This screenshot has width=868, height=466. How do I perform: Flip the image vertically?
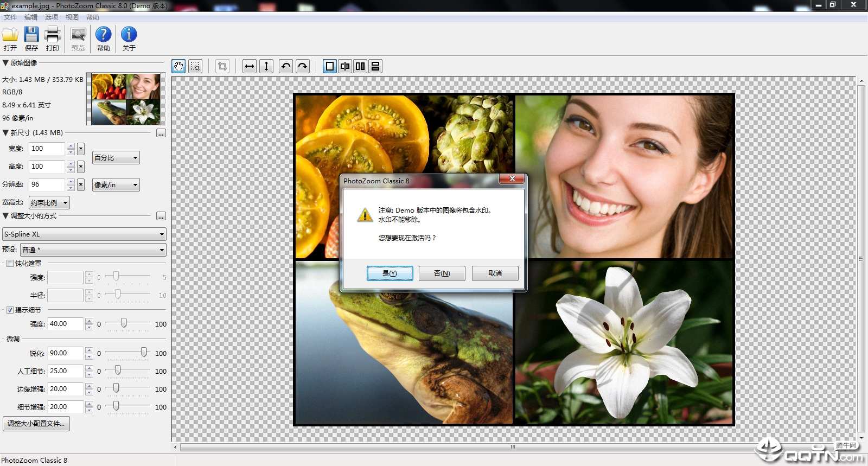coord(266,66)
